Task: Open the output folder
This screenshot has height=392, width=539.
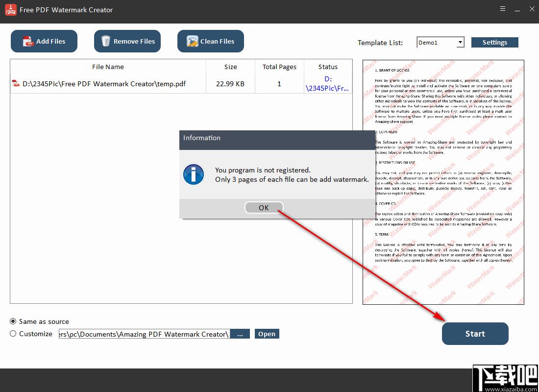Action: 267,334
